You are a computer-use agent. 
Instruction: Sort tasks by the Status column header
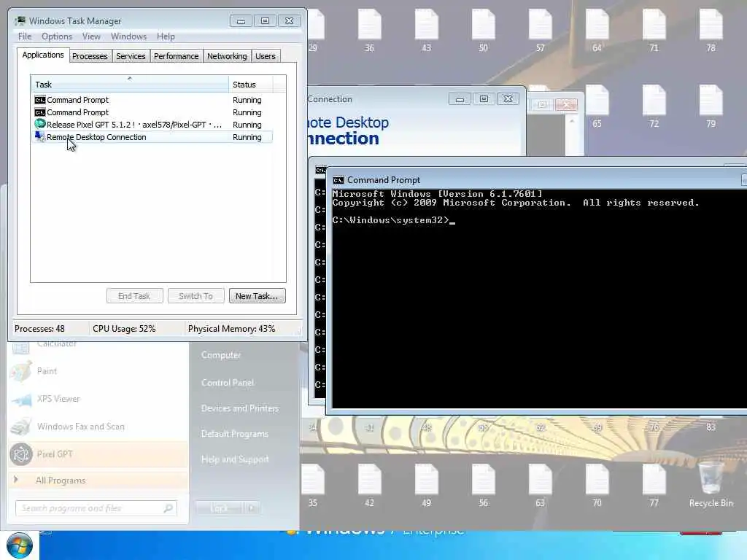(x=251, y=84)
